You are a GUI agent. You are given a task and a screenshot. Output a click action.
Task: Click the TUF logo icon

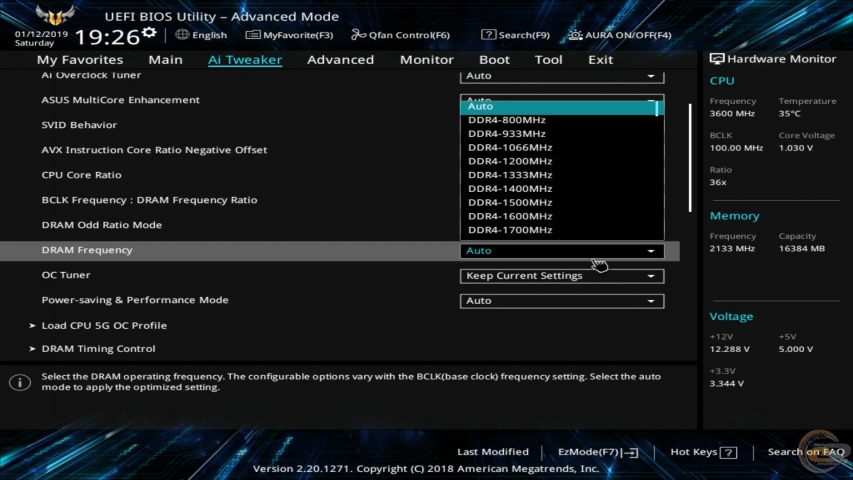pos(55,15)
